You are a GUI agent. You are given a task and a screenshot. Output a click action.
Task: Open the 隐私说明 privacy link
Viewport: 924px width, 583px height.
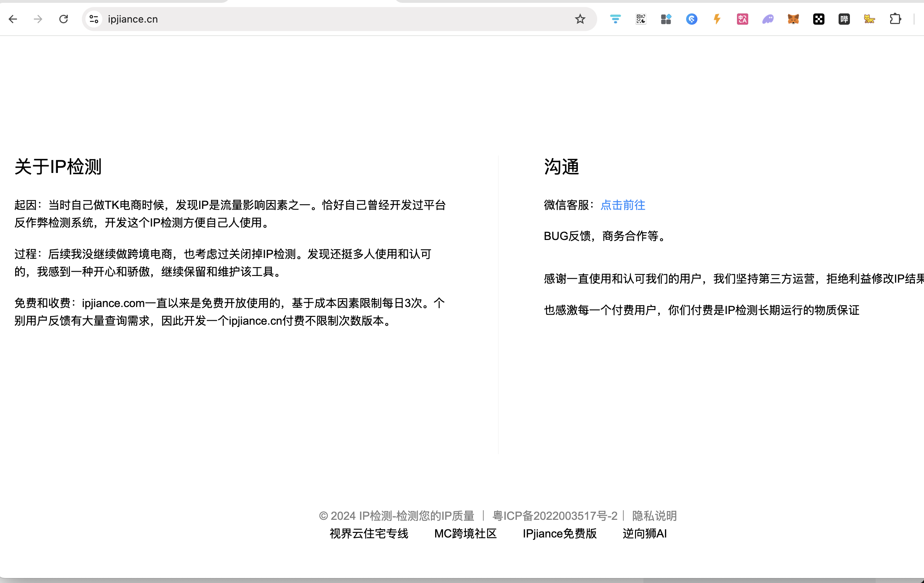click(x=654, y=516)
